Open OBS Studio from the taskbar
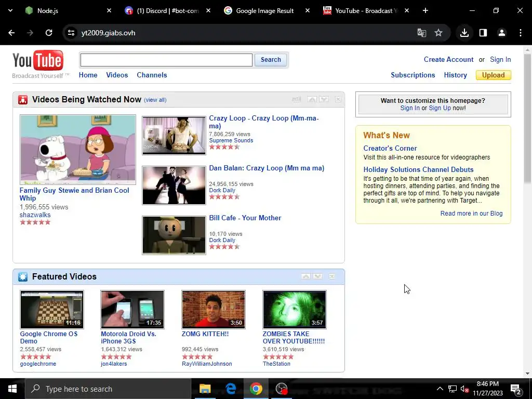The height and width of the screenshot is (399, 532). (281, 389)
